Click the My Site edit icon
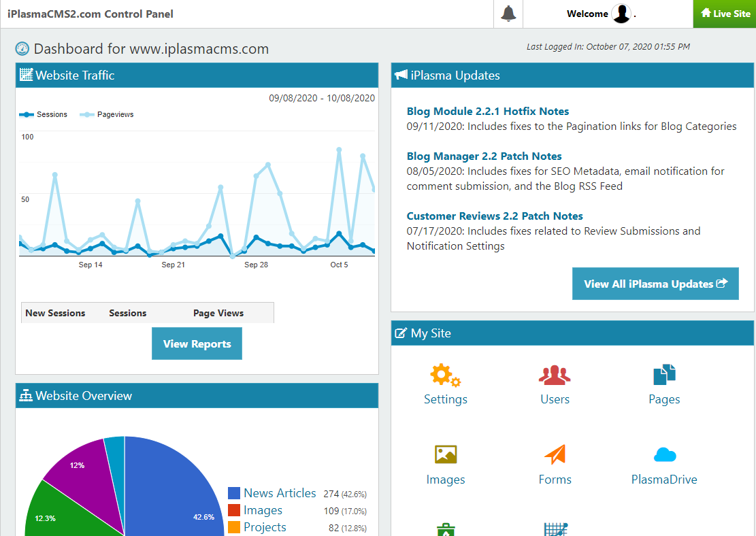 coord(401,333)
